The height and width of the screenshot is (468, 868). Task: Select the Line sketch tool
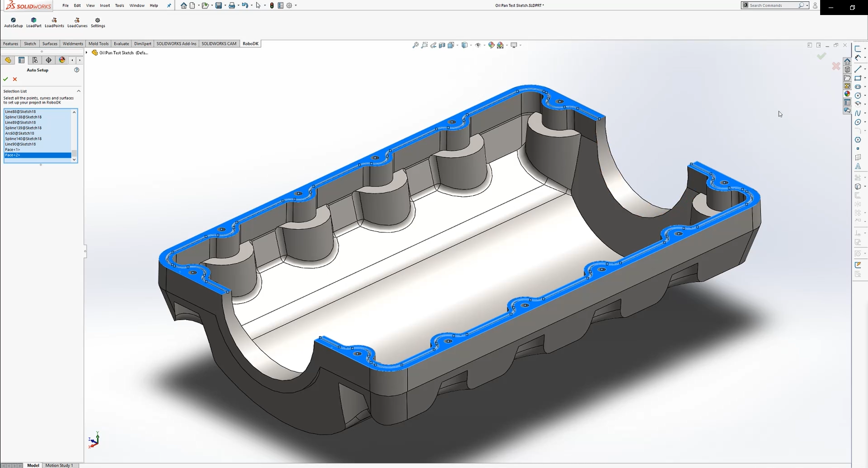[x=858, y=69]
